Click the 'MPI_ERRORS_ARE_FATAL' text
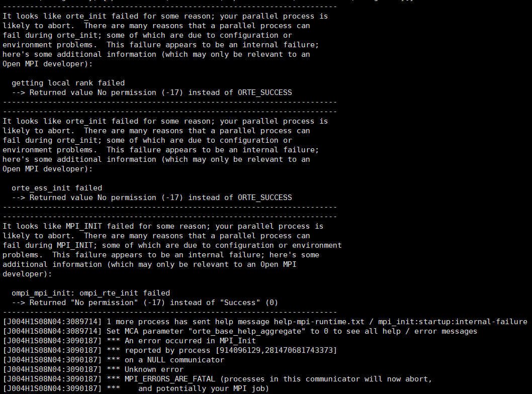532x394 pixels. click(170, 379)
